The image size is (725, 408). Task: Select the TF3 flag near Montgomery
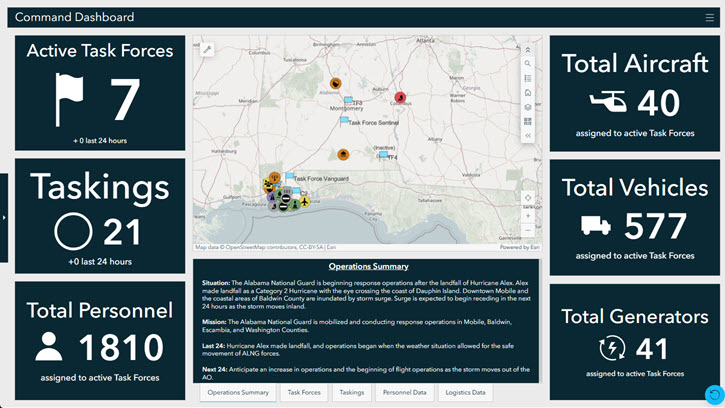pyautogui.click(x=348, y=100)
